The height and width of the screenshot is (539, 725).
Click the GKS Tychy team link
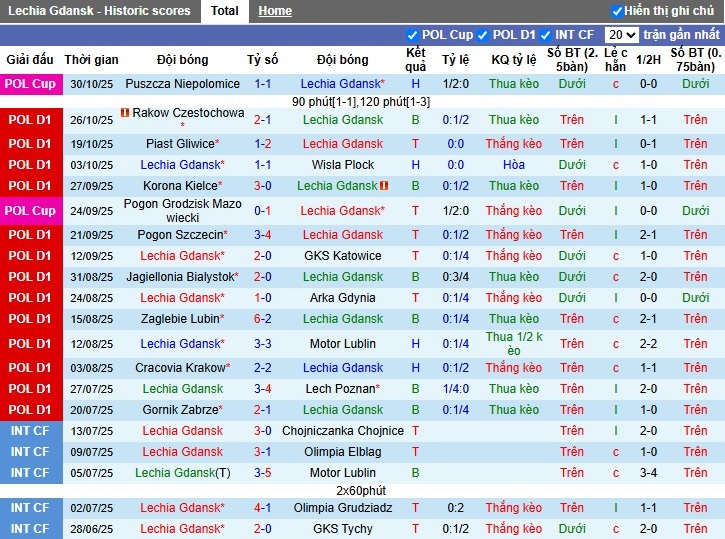342,529
